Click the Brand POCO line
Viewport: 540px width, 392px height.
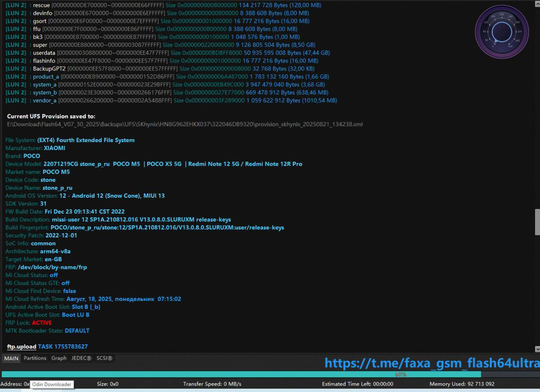click(x=23, y=156)
